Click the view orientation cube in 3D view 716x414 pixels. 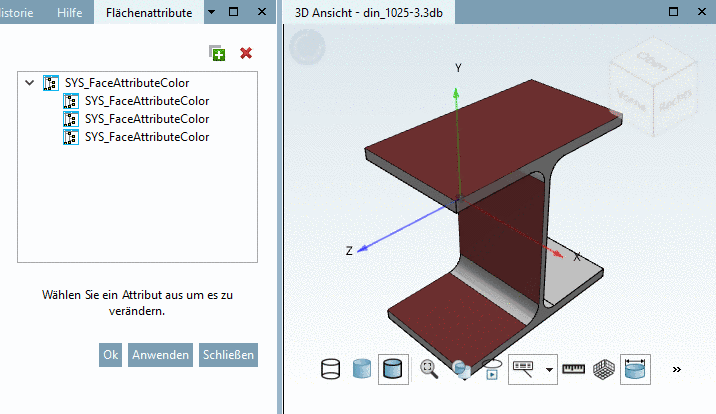click(653, 87)
